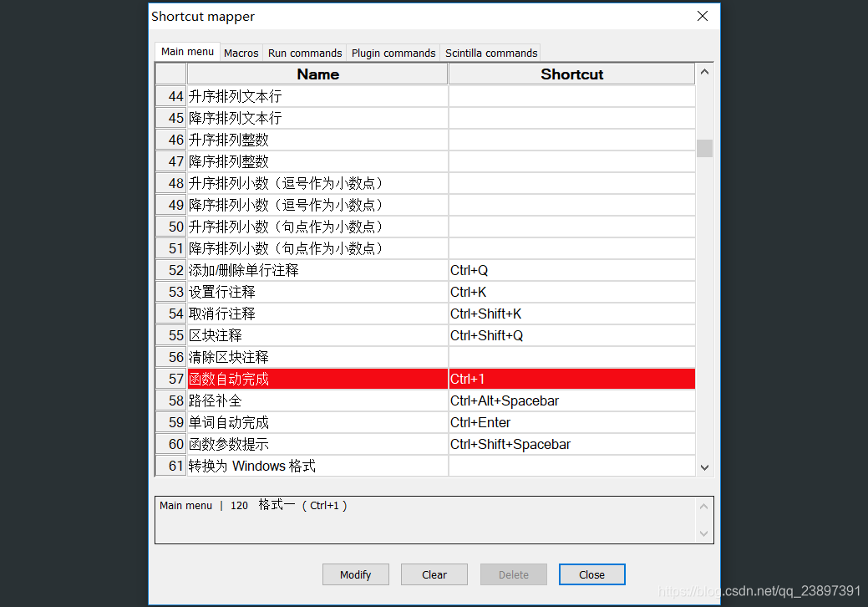The width and height of the screenshot is (868, 607).
Task: Click the Ctrl+Alt+Spacebar shortcut cell
Action: click(x=571, y=400)
